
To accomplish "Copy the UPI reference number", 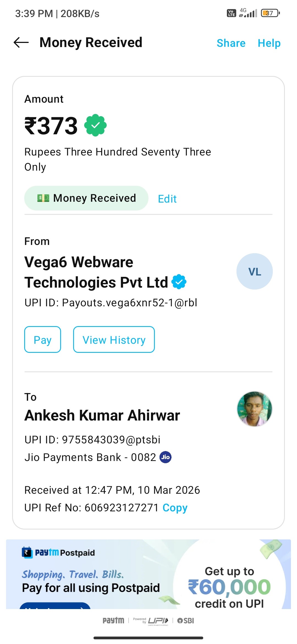I will [x=175, y=508].
